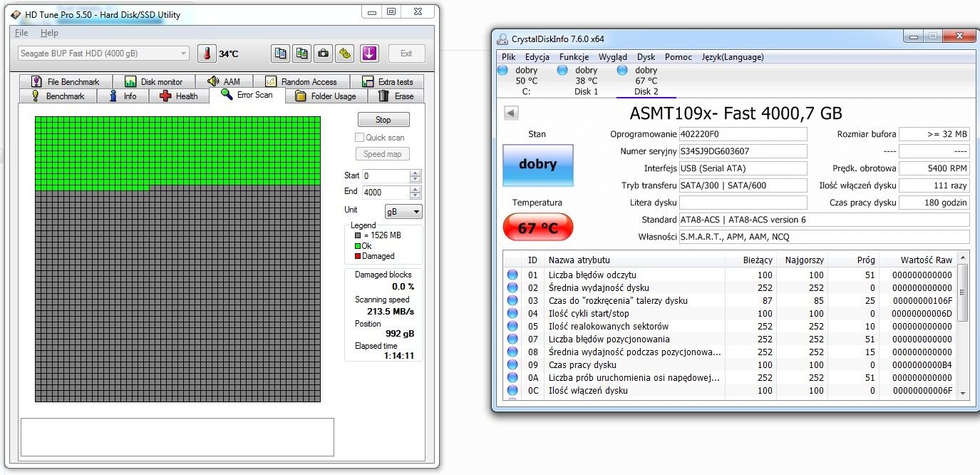
Task: Open the File menu in HD Tune
Action: 21,33
